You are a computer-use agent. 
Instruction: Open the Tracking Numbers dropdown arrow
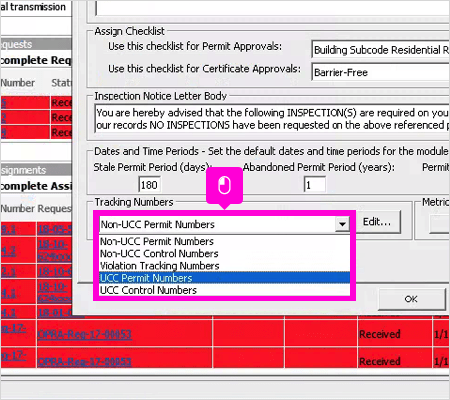tap(342, 224)
